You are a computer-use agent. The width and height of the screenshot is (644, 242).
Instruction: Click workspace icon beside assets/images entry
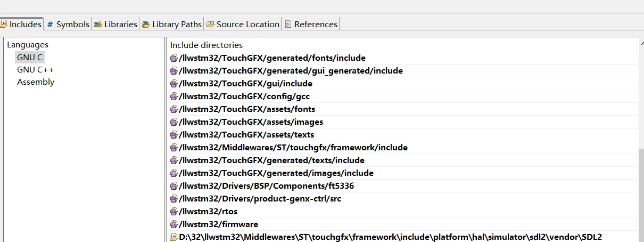174,122
